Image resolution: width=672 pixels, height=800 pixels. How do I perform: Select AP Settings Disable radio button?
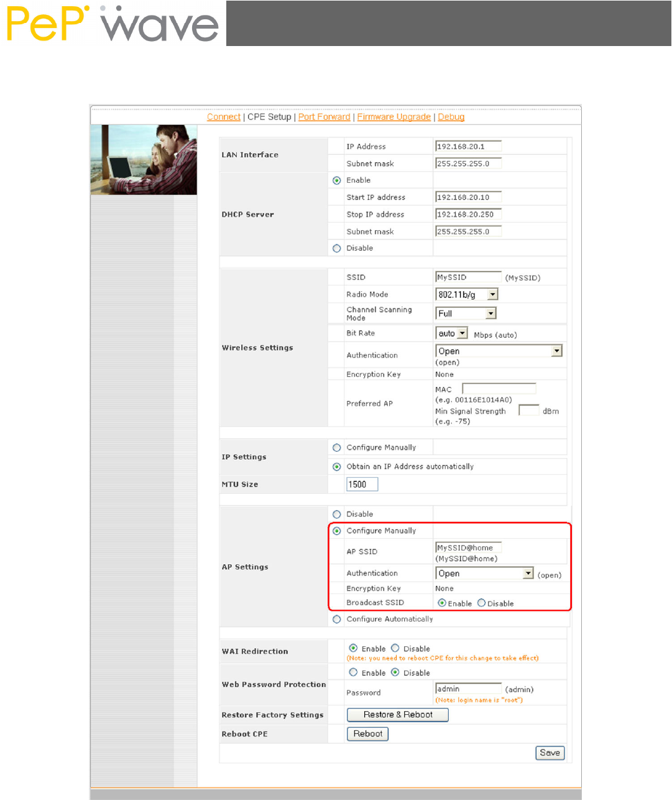point(337,514)
